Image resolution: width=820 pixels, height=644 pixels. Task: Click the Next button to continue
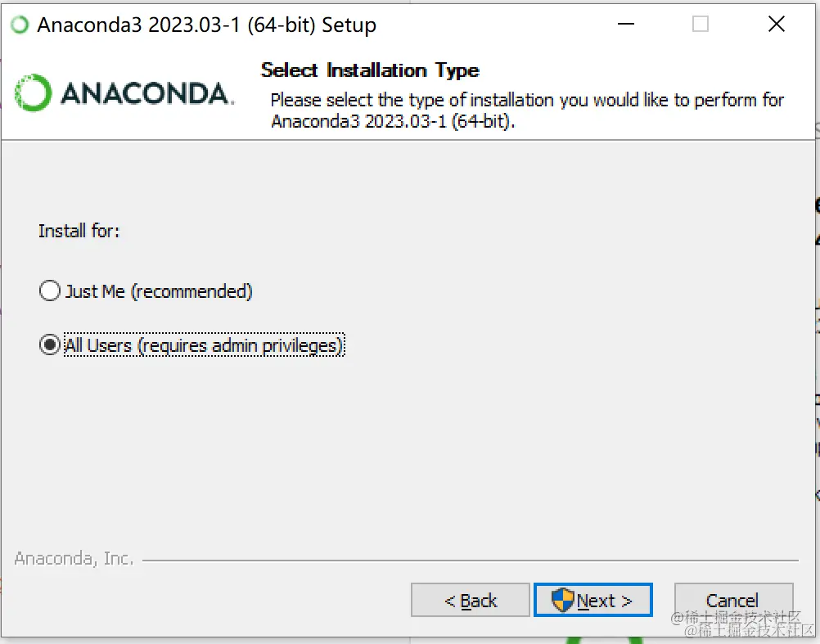point(592,600)
